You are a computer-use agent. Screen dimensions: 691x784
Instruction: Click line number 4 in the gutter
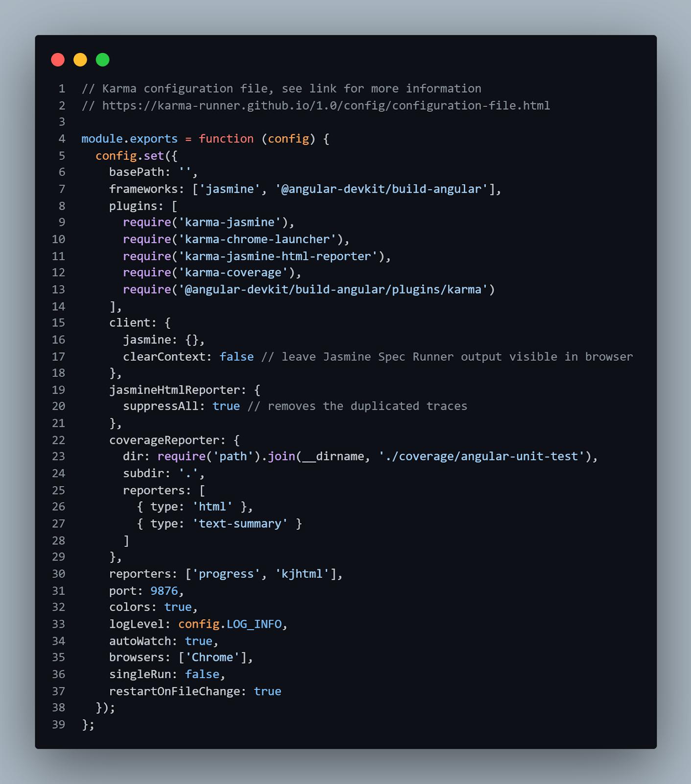pos(62,139)
